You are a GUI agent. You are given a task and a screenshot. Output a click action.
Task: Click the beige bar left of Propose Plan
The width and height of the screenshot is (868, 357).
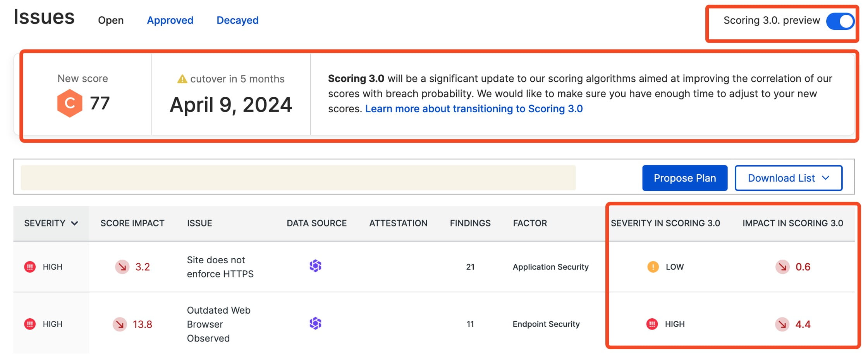(x=298, y=178)
